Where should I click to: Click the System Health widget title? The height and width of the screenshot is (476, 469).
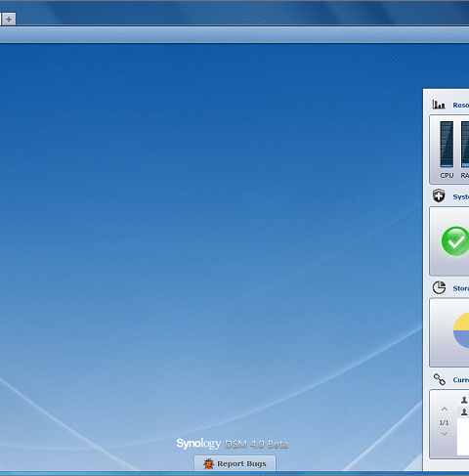tap(461, 196)
